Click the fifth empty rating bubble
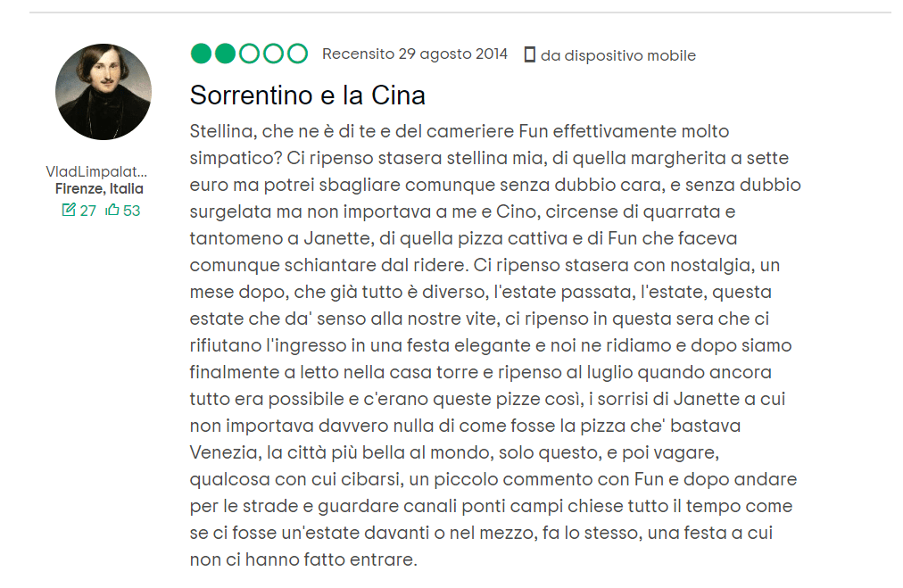Viewport: 903px width, 588px height. pos(297,54)
